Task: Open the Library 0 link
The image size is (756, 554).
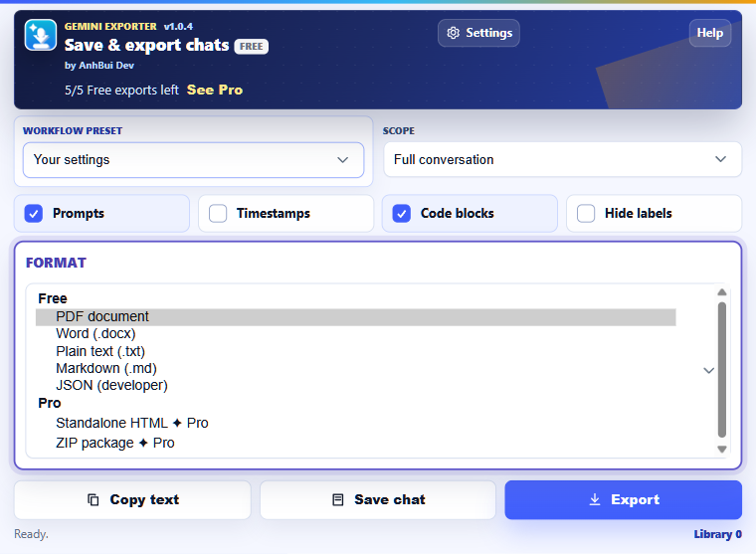Action: [x=717, y=534]
